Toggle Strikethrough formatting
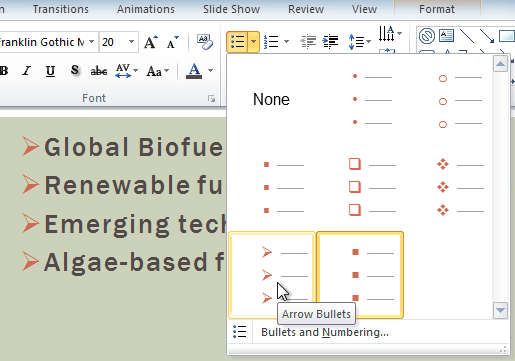515x361 pixels. (x=99, y=71)
